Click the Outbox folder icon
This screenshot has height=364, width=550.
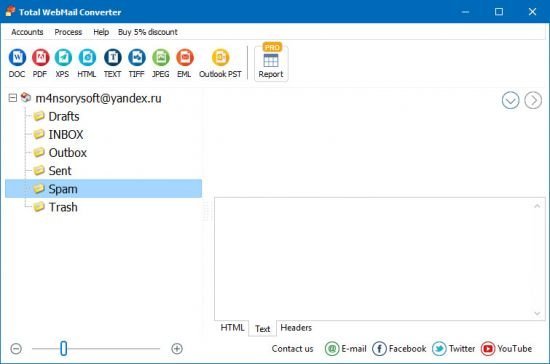(x=39, y=152)
